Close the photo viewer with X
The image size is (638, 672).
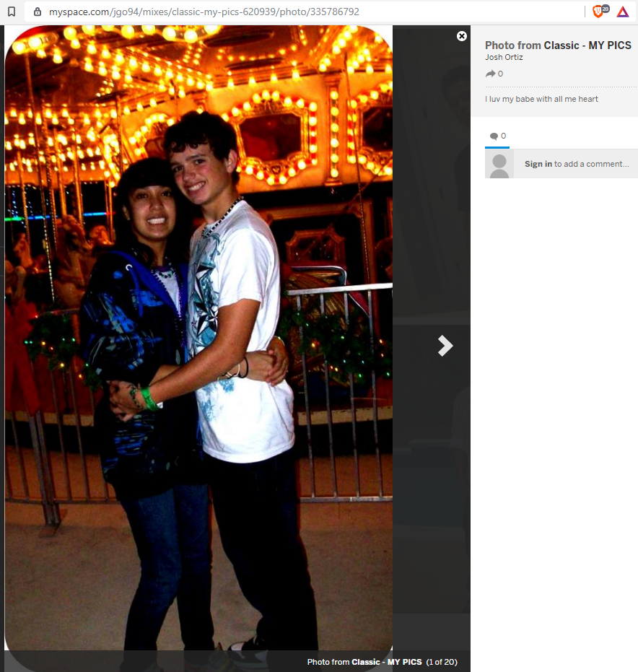pyautogui.click(x=461, y=36)
